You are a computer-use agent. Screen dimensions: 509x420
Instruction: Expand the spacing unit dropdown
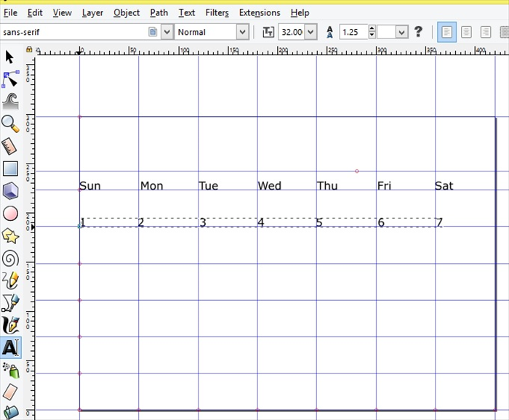coord(401,32)
